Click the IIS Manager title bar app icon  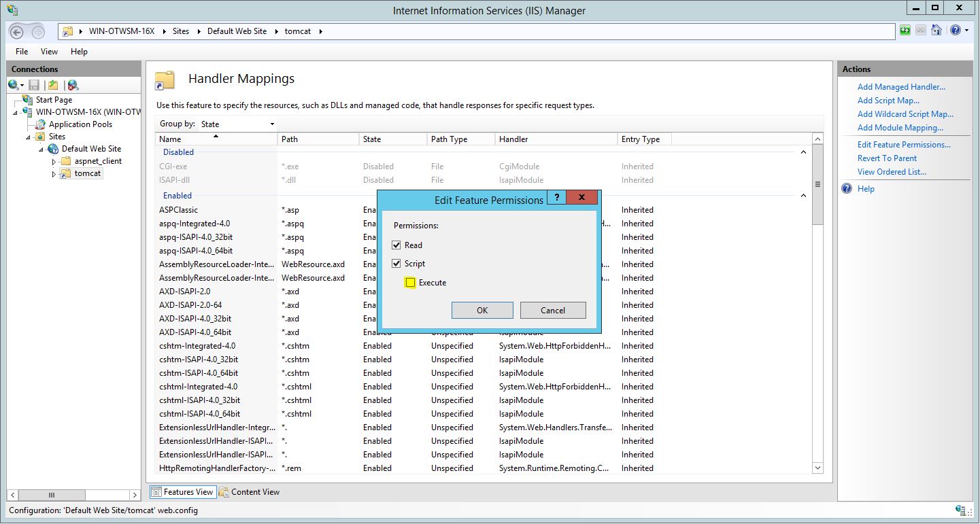point(12,10)
